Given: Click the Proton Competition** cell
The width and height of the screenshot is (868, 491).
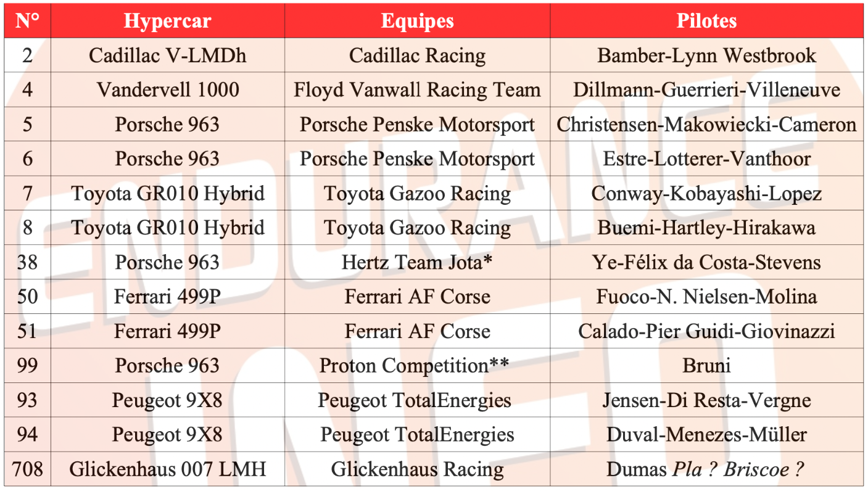Looking at the screenshot, I should tap(417, 366).
